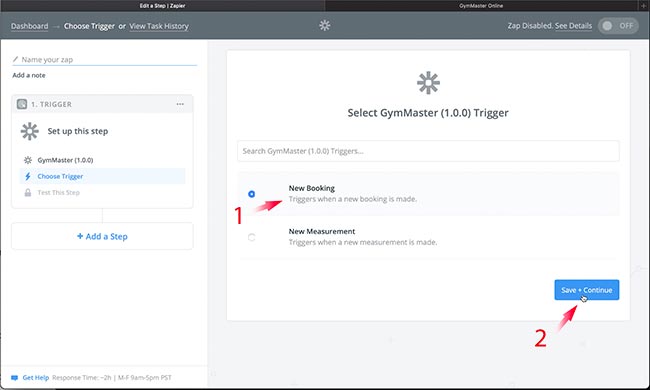Click the New Measurement option title
Viewport: 650px width, 390px height.
(322, 231)
